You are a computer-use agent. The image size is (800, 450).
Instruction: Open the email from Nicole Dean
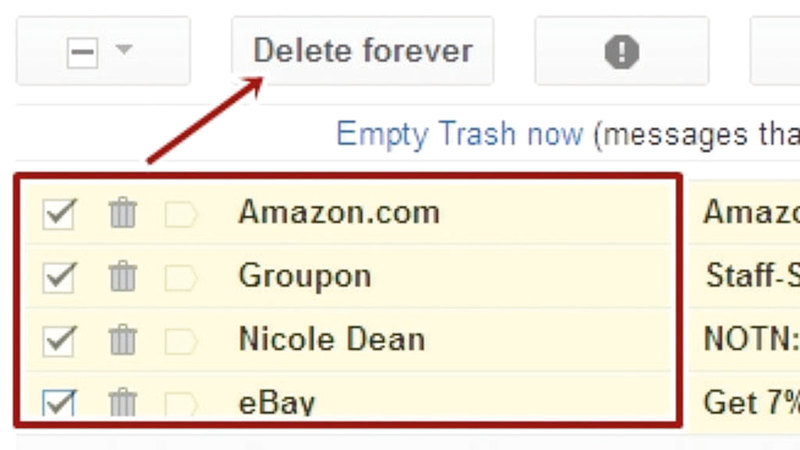(332, 339)
